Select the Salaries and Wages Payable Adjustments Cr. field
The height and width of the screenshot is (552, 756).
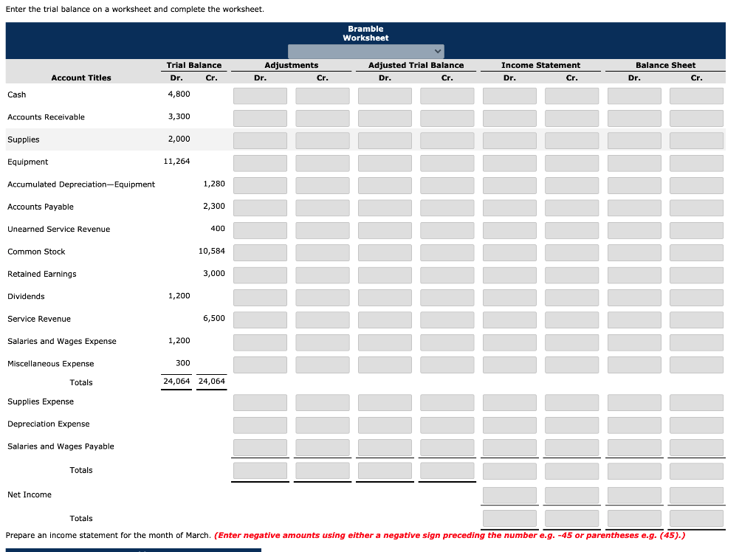click(x=322, y=446)
